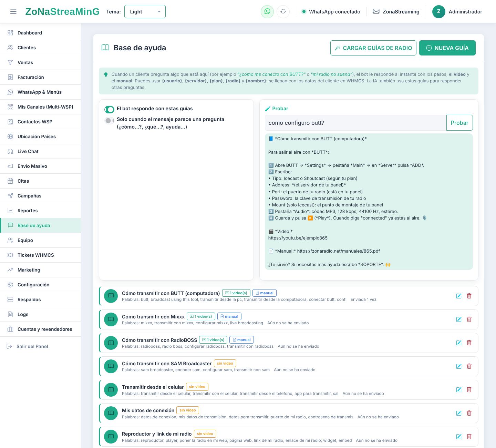This screenshot has height=448, width=496.
Task: Delete the RadioBOSS guide
Action: 469,343
